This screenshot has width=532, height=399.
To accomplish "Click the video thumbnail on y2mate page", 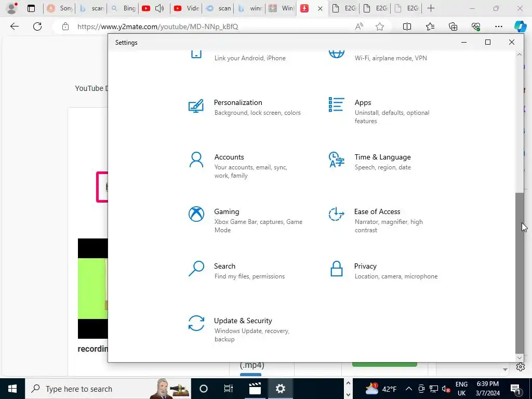I will coord(92,288).
